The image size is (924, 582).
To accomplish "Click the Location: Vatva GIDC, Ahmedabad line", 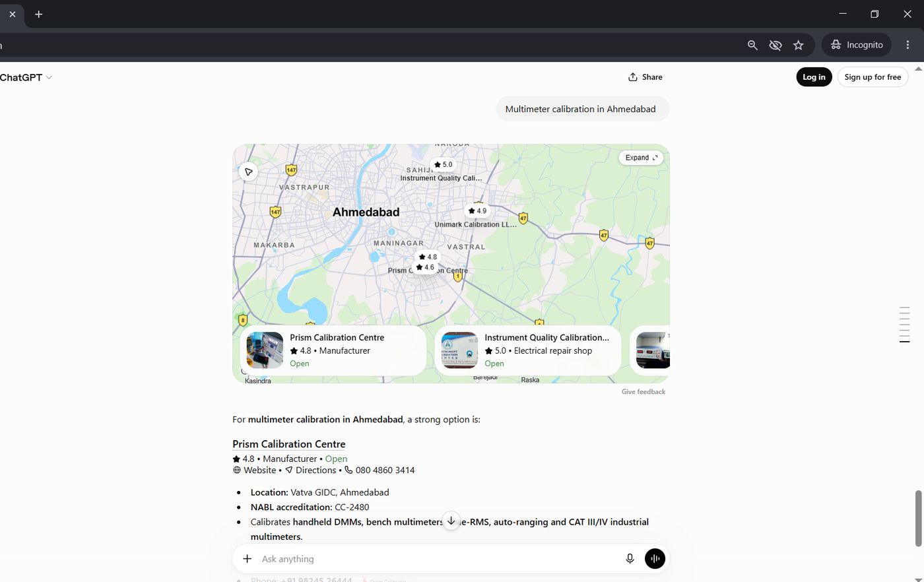I will click(x=319, y=492).
